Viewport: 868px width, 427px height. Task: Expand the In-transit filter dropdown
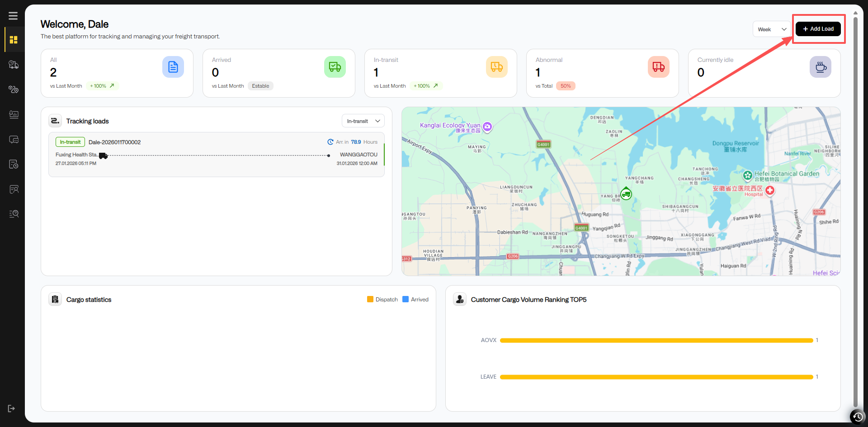click(363, 121)
